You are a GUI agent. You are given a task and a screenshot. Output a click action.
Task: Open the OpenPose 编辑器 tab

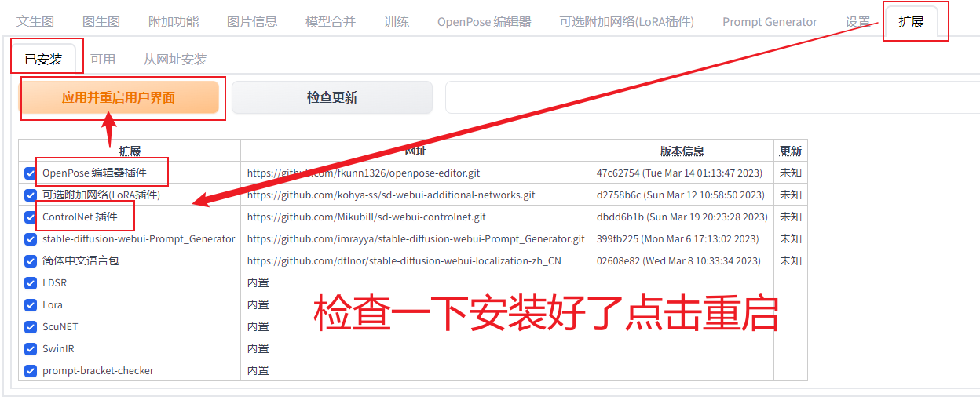(x=485, y=21)
